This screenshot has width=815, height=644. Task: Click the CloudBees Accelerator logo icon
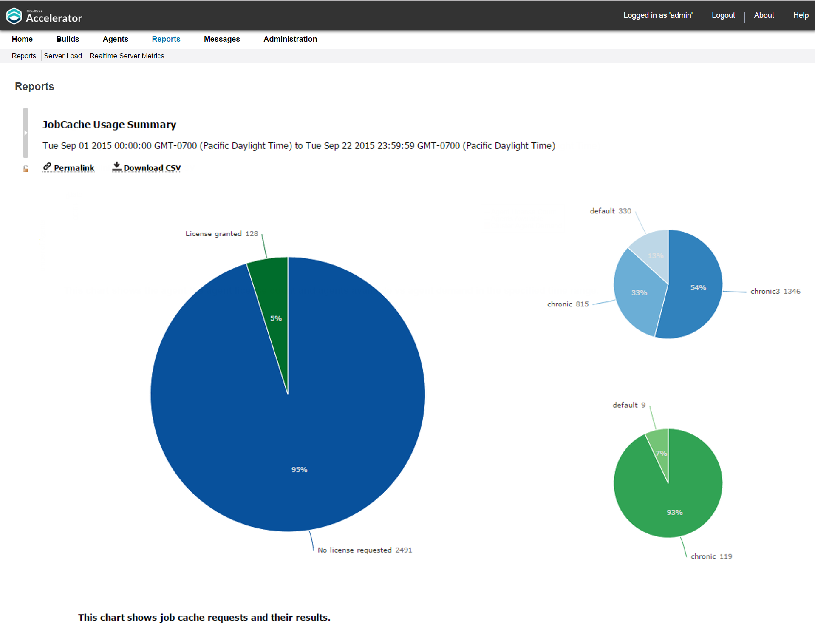tap(14, 16)
